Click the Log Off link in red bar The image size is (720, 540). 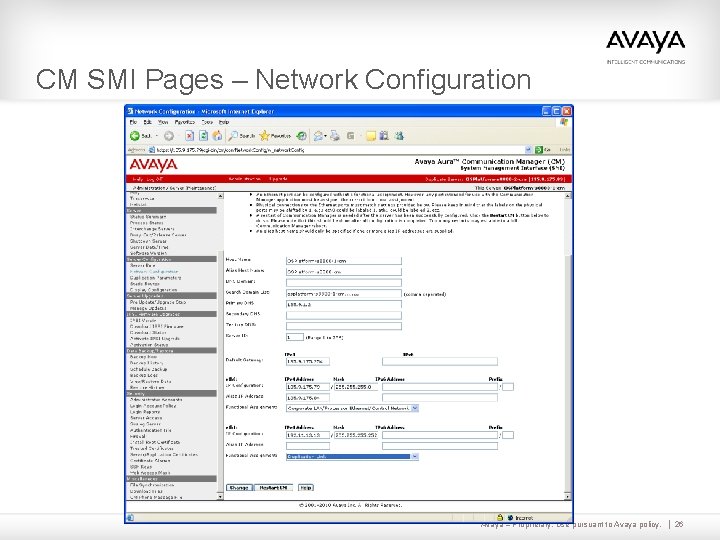(153, 179)
